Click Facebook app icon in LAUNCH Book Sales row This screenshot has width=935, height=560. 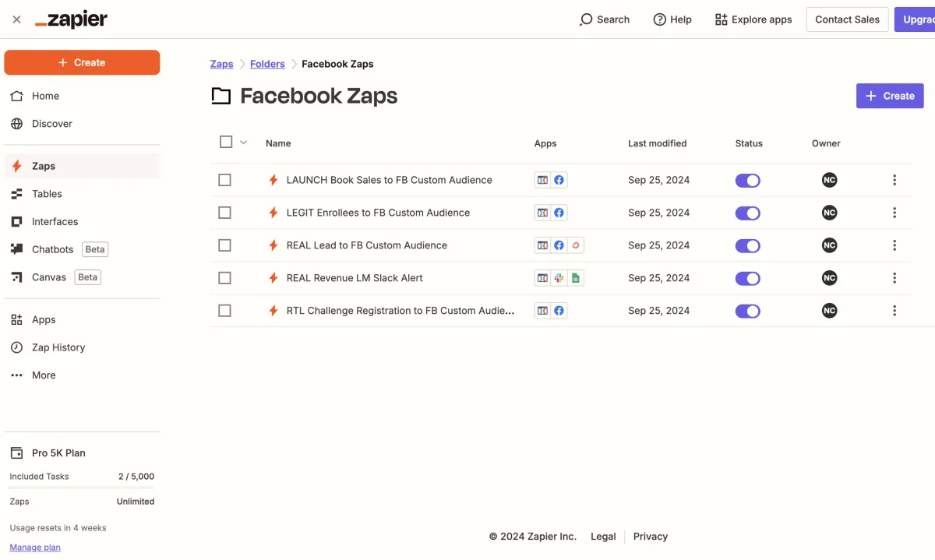coord(559,180)
